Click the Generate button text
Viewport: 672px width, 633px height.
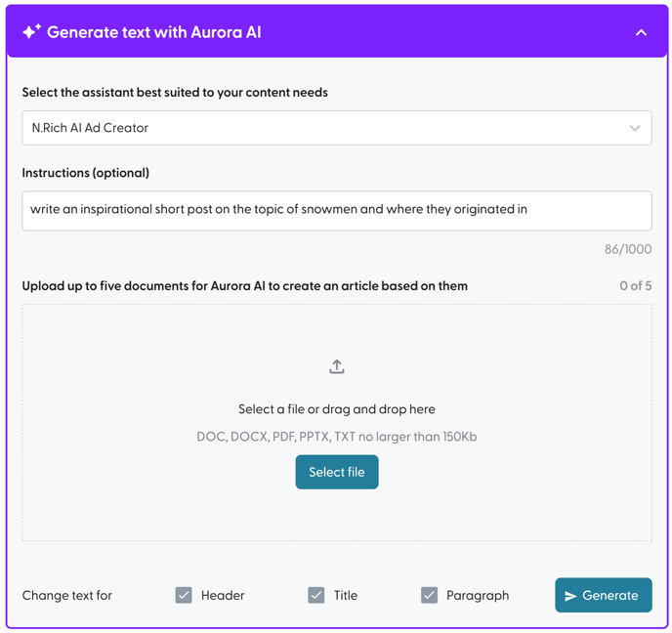click(610, 595)
